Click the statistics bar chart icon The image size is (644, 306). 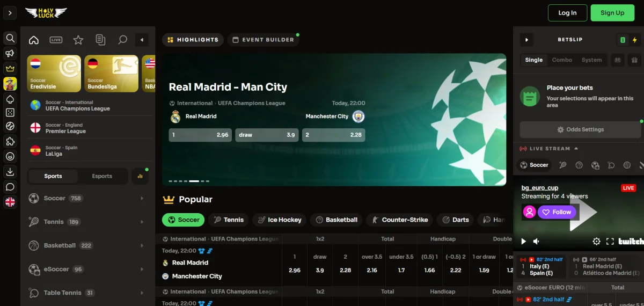(x=140, y=176)
